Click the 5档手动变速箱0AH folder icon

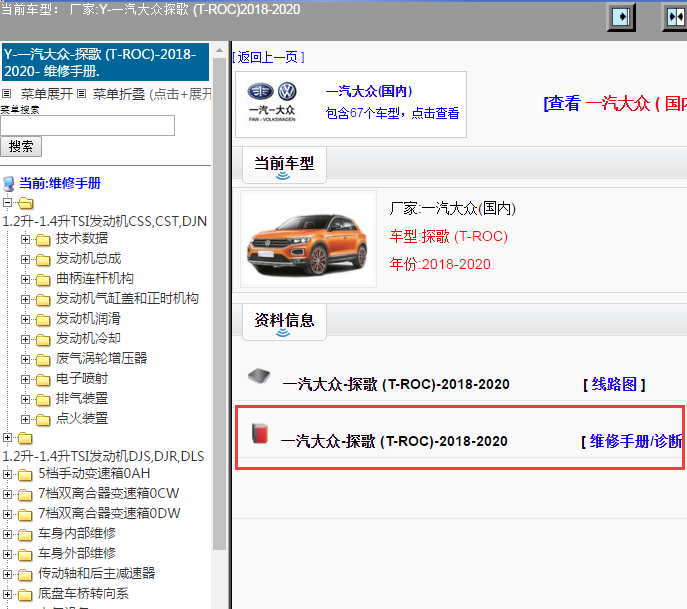[x=25, y=475]
